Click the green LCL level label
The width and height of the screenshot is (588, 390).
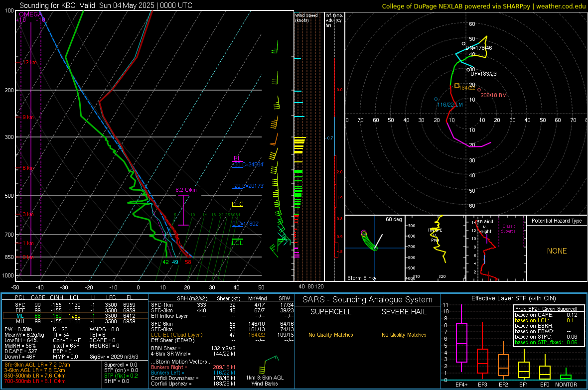coord(237,243)
